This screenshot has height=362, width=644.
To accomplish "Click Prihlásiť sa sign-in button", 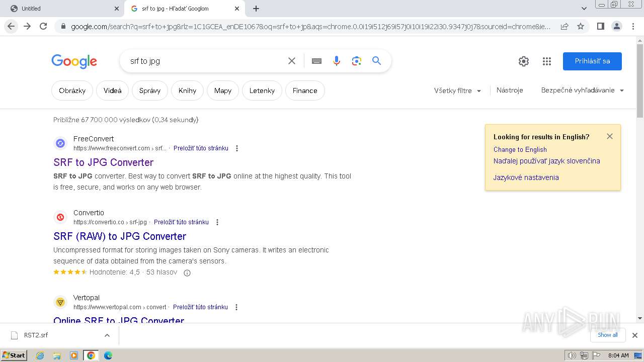I will pyautogui.click(x=592, y=61).
